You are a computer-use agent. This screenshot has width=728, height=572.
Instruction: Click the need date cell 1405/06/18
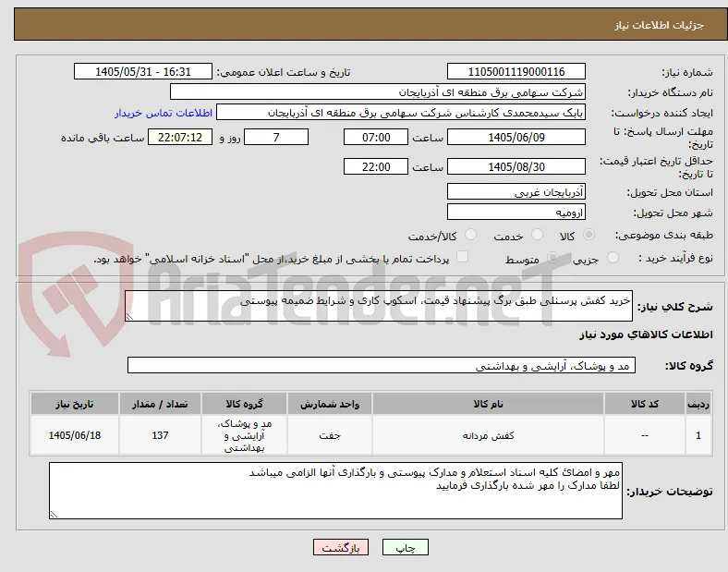pyautogui.click(x=75, y=435)
